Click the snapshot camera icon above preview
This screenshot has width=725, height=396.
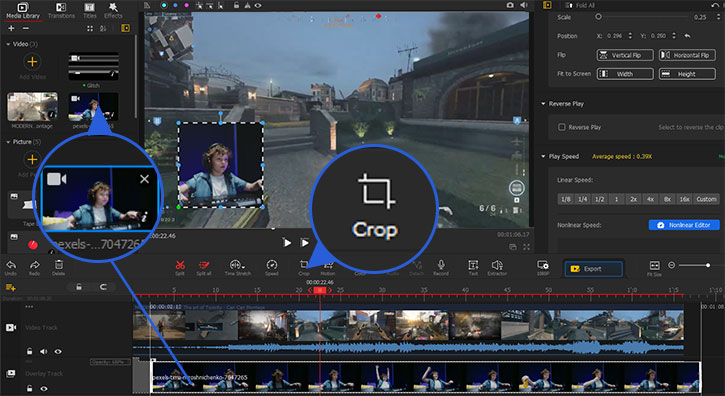[x=510, y=5]
